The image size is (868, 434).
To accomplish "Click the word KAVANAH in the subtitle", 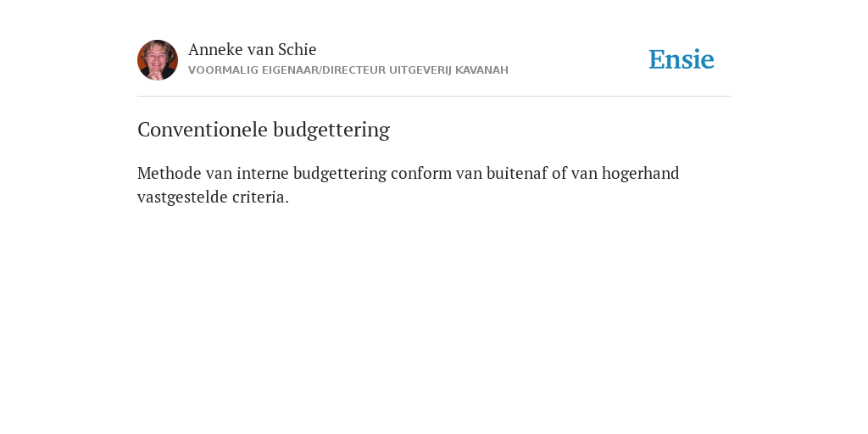I will (481, 70).
